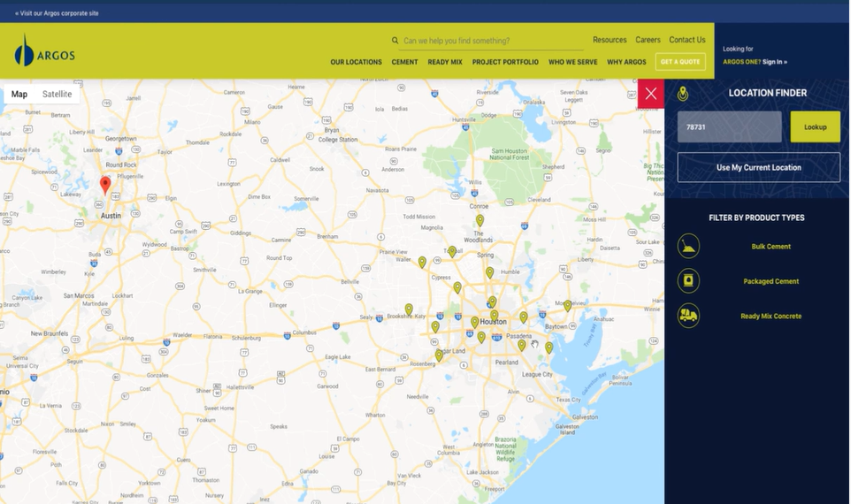Click the Argos One Sign In link
The height and width of the screenshot is (504, 851).
(755, 62)
